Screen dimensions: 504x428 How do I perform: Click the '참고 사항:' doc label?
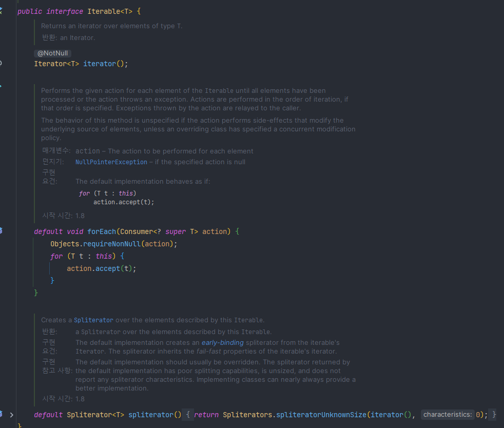[57, 371]
